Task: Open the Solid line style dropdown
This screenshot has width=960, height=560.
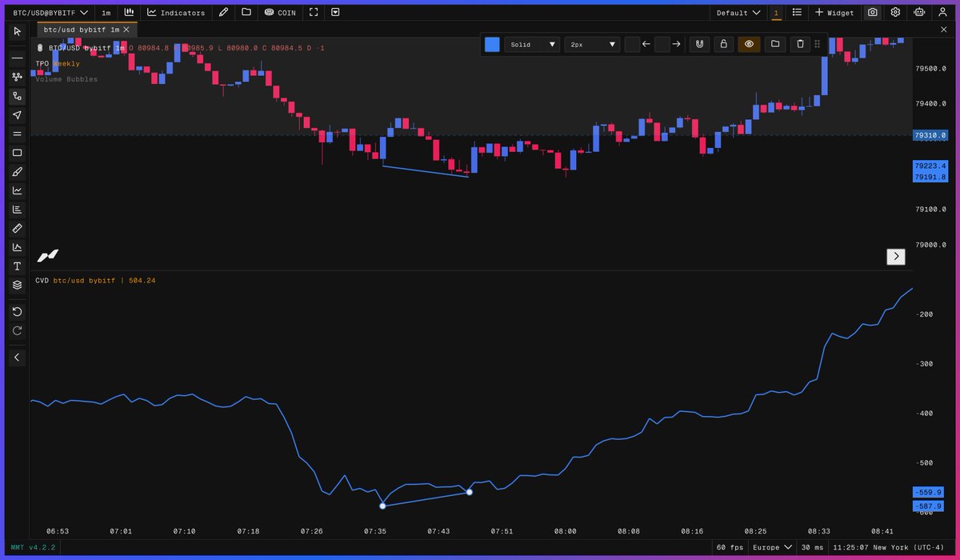Action: click(531, 44)
